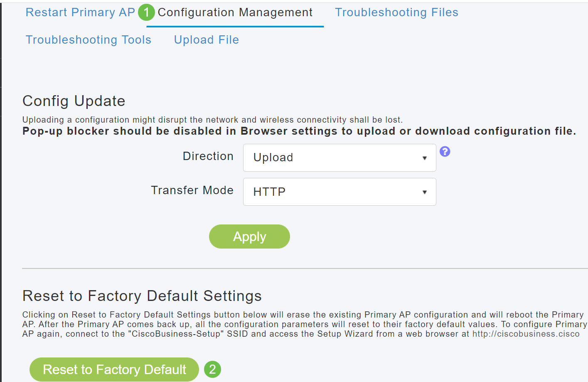Switch to the Troubleshooting Files tab
The height and width of the screenshot is (382, 588).
(x=396, y=12)
